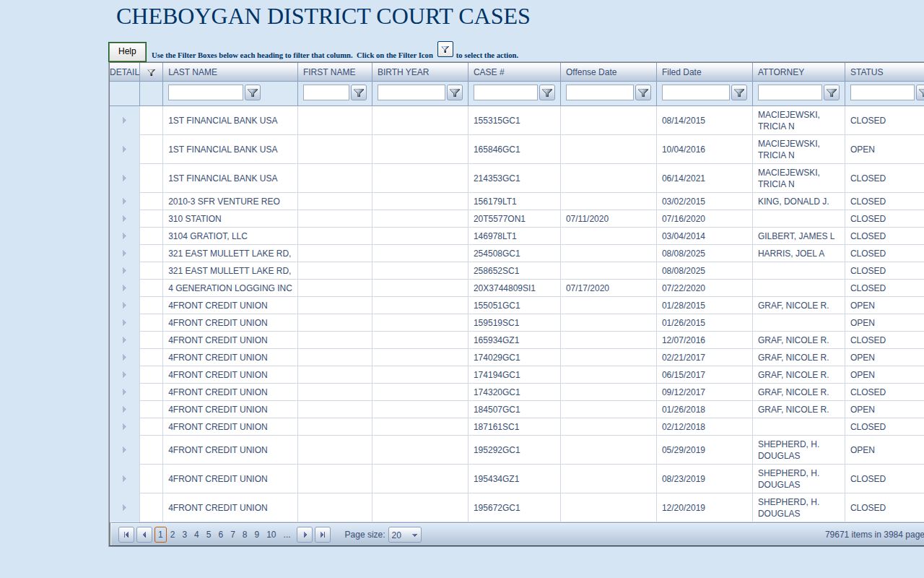Open the Page size dropdown
The image size is (924, 578).
click(x=414, y=535)
